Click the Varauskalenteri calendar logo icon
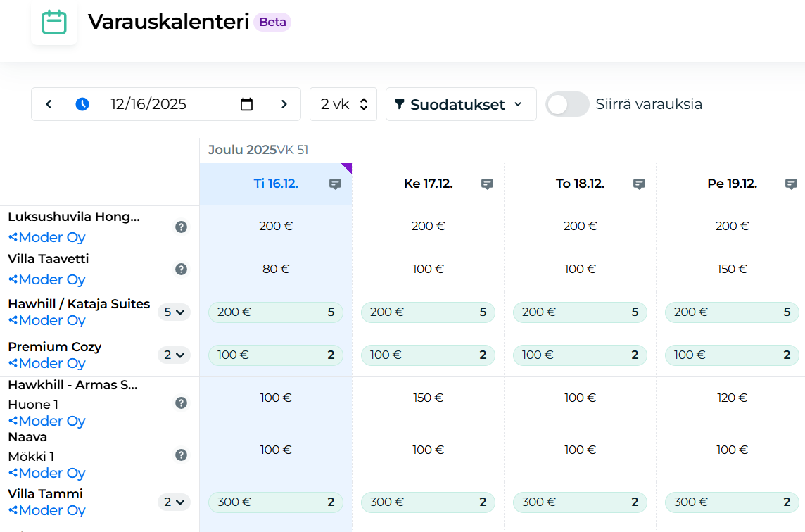This screenshot has width=805, height=532. point(54,22)
